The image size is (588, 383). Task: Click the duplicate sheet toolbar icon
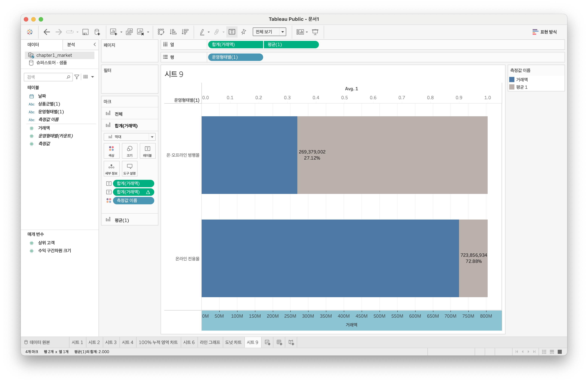(x=129, y=32)
